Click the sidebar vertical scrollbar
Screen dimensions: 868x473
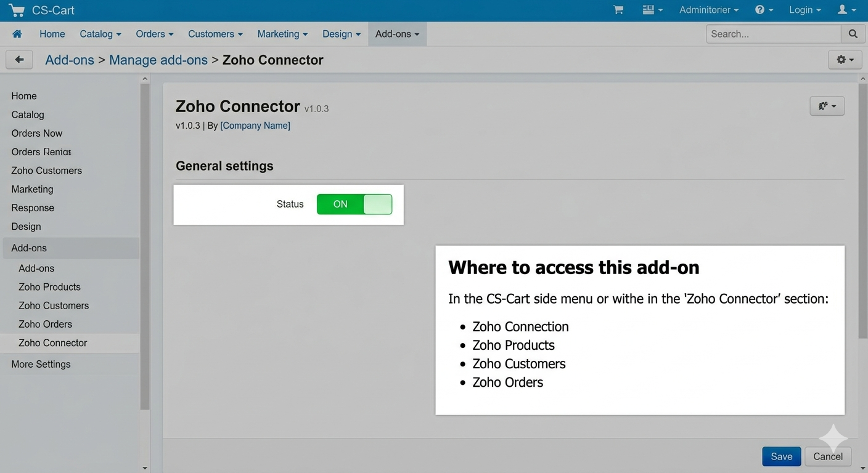pos(145,246)
